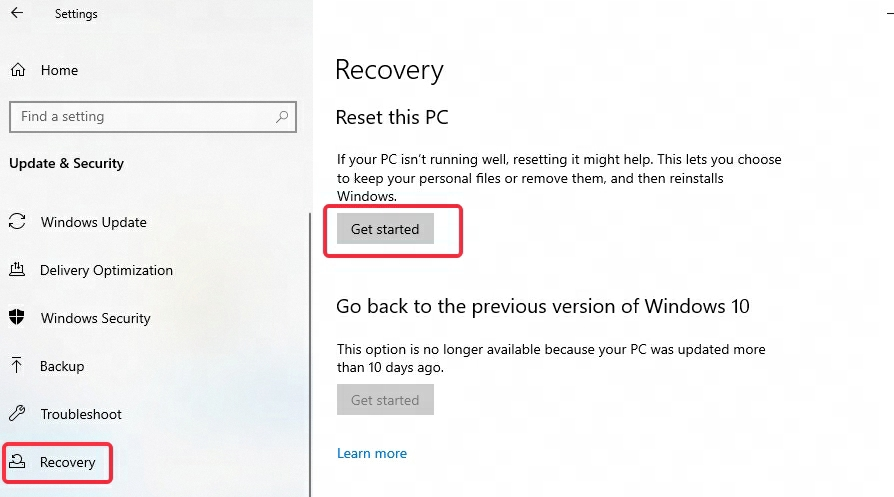Go to the Windows Security text label

(96, 318)
